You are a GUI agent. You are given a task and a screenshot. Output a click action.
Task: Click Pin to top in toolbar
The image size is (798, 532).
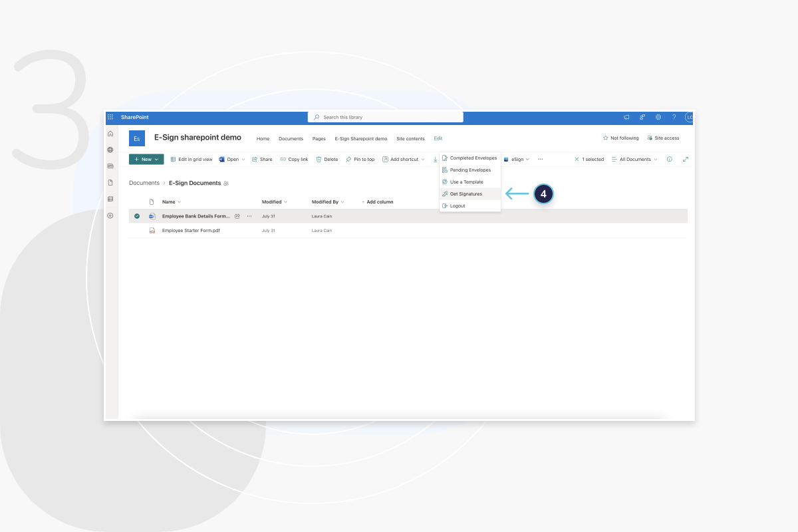tap(360, 160)
